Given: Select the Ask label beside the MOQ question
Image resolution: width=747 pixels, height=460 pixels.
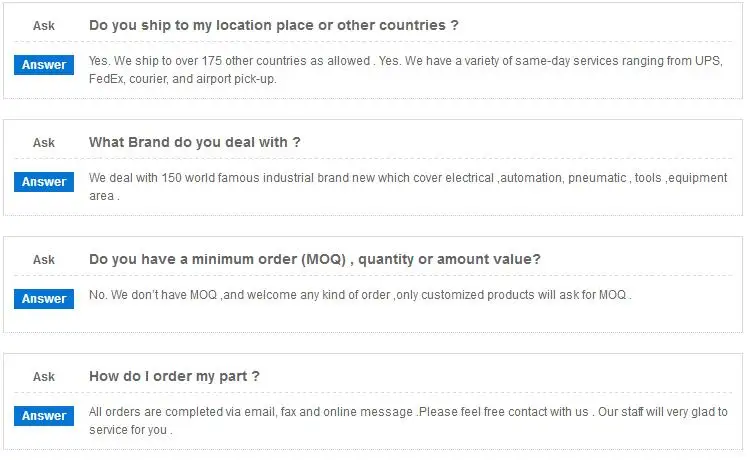Looking at the screenshot, I should click(x=44, y=260).
